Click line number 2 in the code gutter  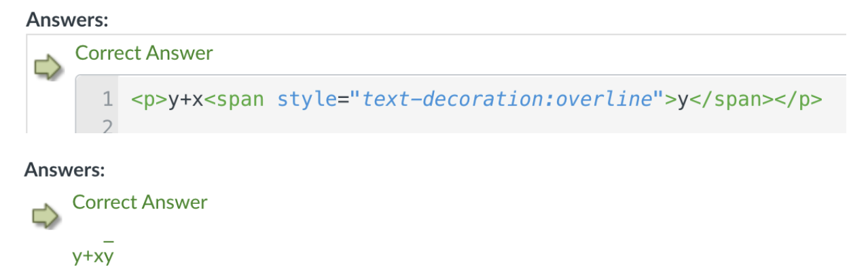107,126
